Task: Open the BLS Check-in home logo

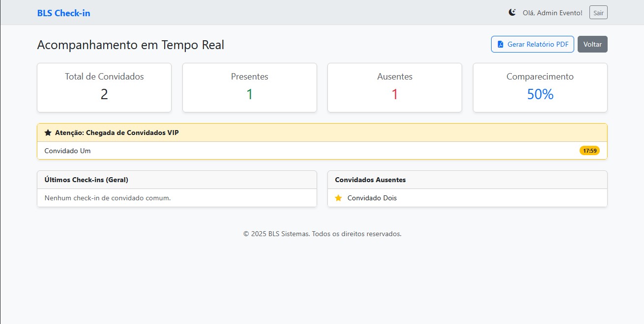Action: tap(63, 13)
